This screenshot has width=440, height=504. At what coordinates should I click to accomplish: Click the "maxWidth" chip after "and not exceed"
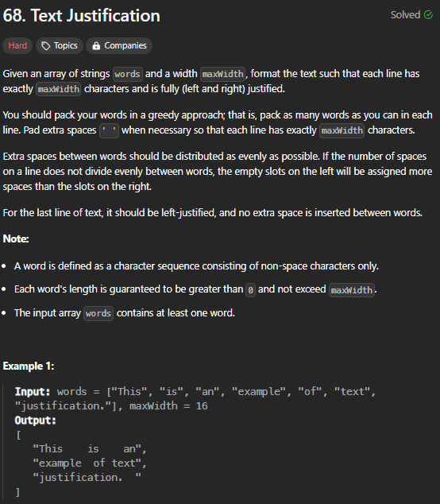click(x=352, y=290)
